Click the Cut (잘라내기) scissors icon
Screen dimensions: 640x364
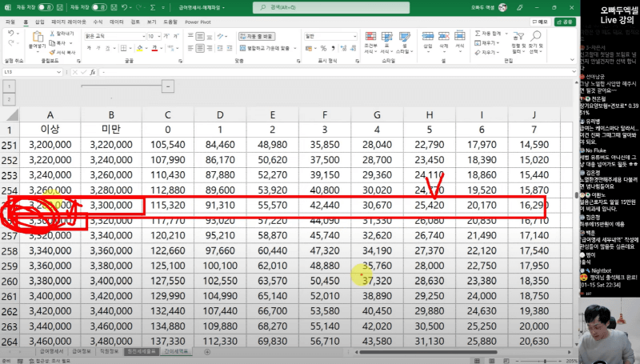click(53, 34)
